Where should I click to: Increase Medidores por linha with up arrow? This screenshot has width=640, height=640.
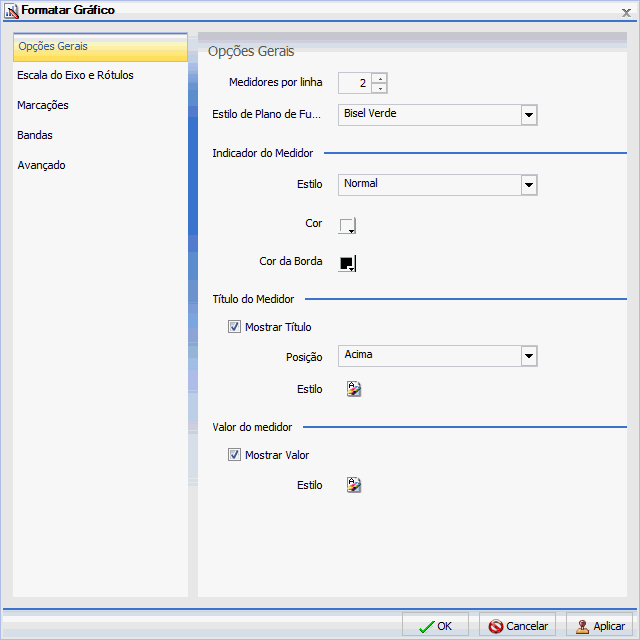(380, 78)
